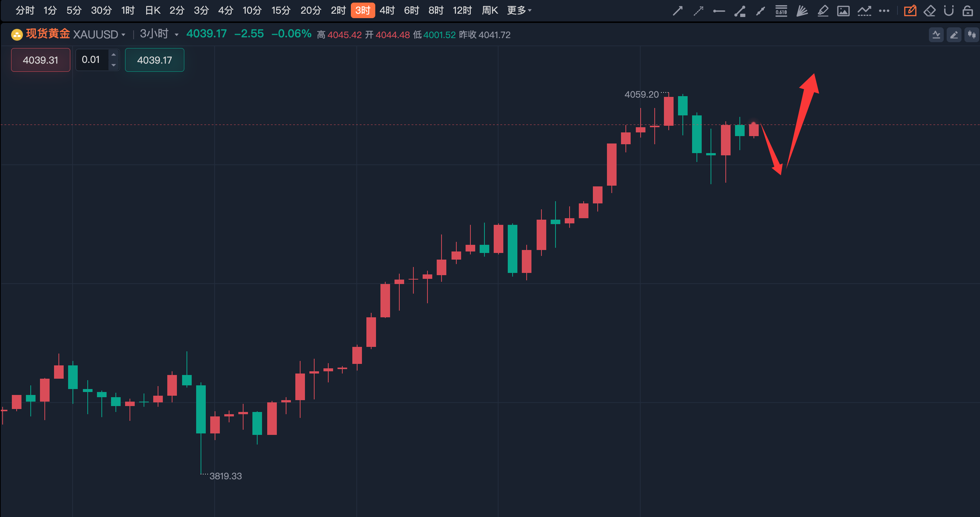
Task: Toggle the drawing lock icon
Action: pyautogui.click(x=968, y=11)
